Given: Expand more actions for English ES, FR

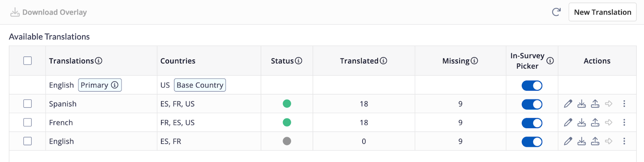Looking at the screenshot, I should click(624, 141).
